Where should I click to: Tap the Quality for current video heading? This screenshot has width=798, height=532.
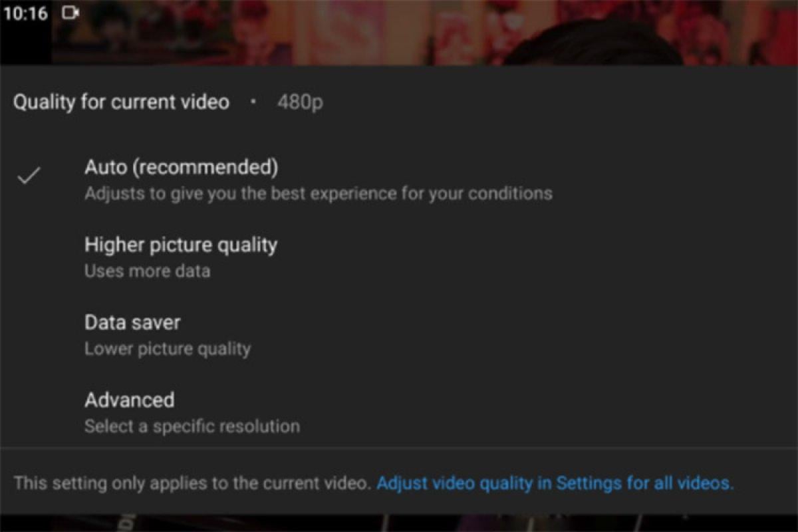click(121, 102)
